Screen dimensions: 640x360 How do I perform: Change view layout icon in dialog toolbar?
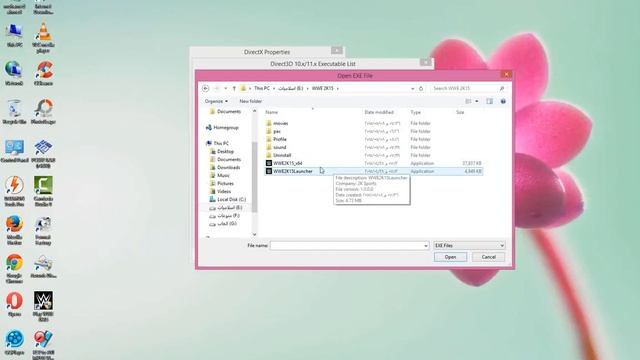click(x=469, y=101)
